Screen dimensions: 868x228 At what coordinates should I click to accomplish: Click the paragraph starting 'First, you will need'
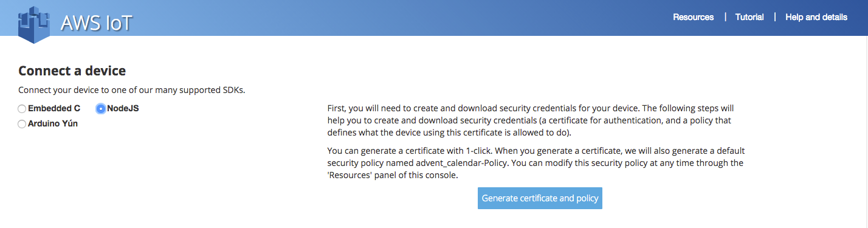[531, 120]
